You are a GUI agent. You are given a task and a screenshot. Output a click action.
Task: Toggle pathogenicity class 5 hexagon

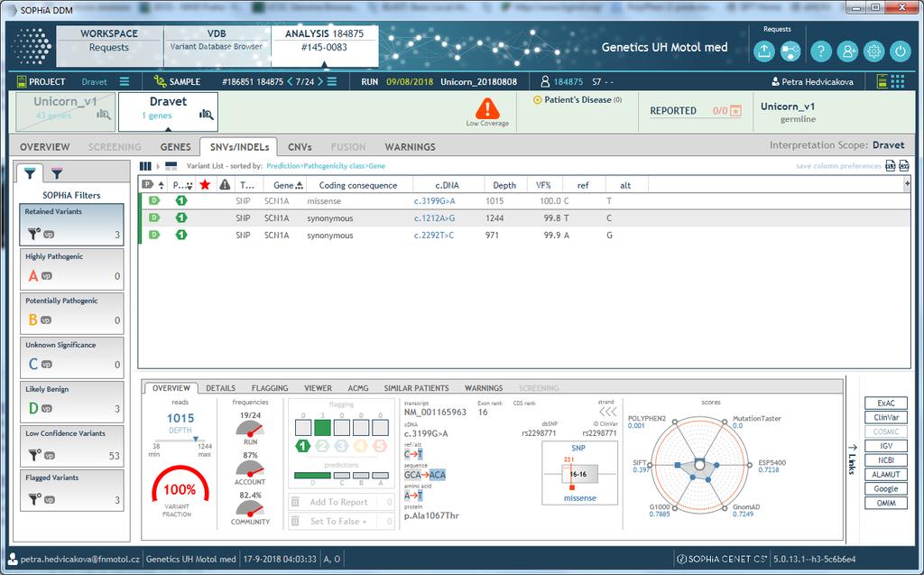point(380,447)
